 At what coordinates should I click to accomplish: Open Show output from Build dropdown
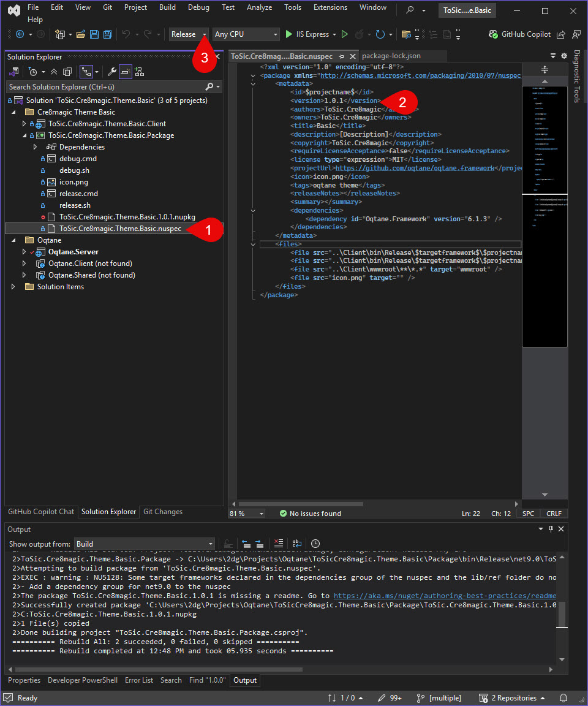[x=144, y=544]
